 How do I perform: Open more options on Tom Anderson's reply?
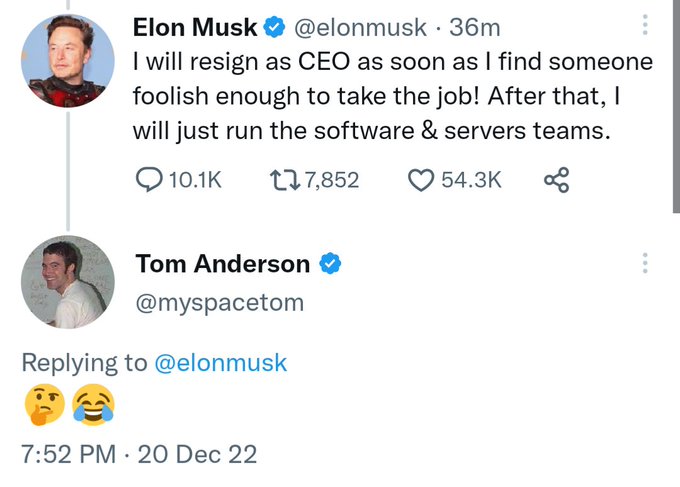[x=646, y=264]
